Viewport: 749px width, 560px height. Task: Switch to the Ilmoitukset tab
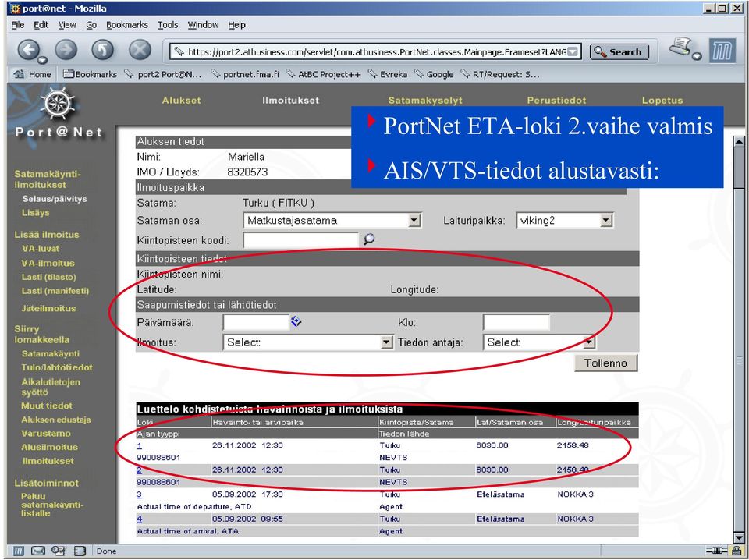coord(290,101)
